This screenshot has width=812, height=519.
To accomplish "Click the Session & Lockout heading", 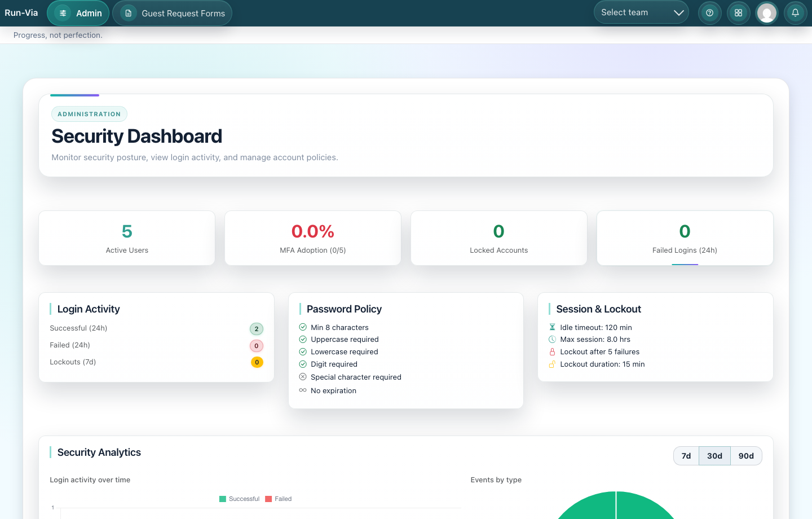I will pos(598,309).
